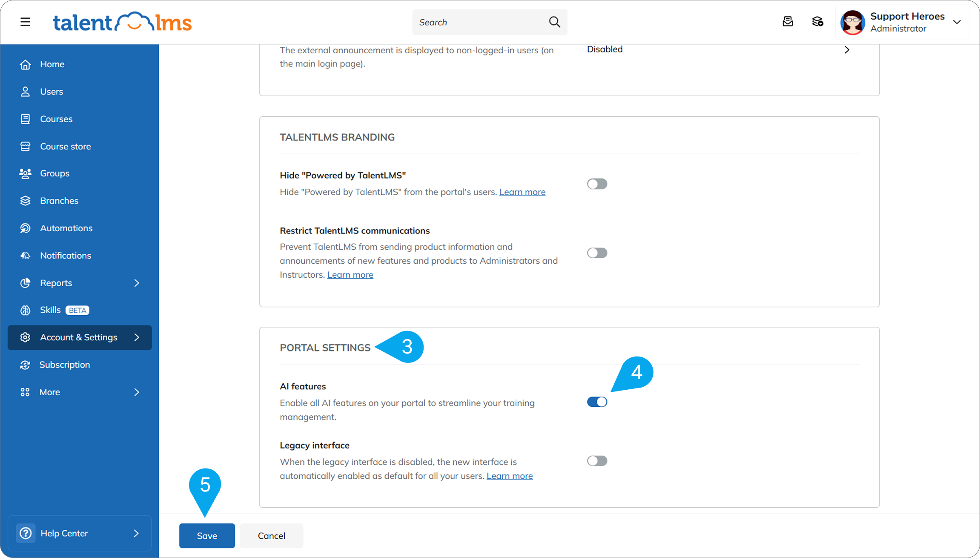Click the Reports pie chart icon
The width and height of the screenshot is (980, 558).
[x=25, y=283]
